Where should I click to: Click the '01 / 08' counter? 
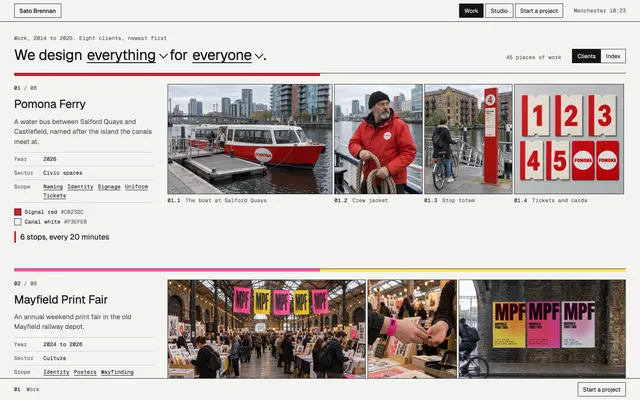coord(25,88)
